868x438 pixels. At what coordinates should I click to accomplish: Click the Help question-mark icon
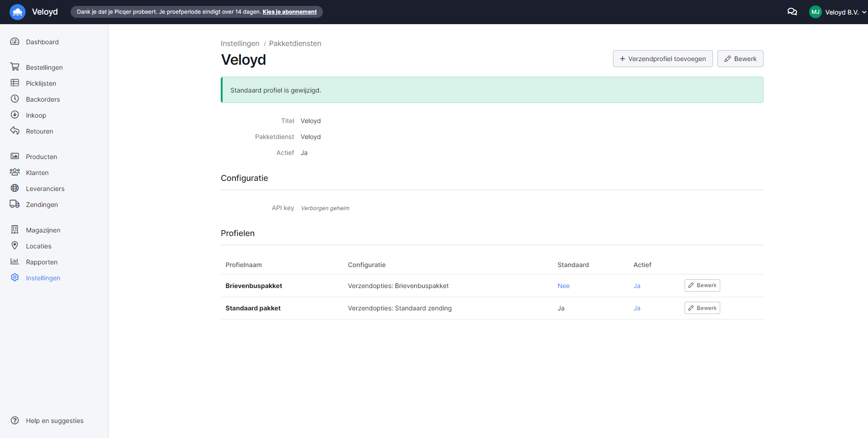[15, 420]
